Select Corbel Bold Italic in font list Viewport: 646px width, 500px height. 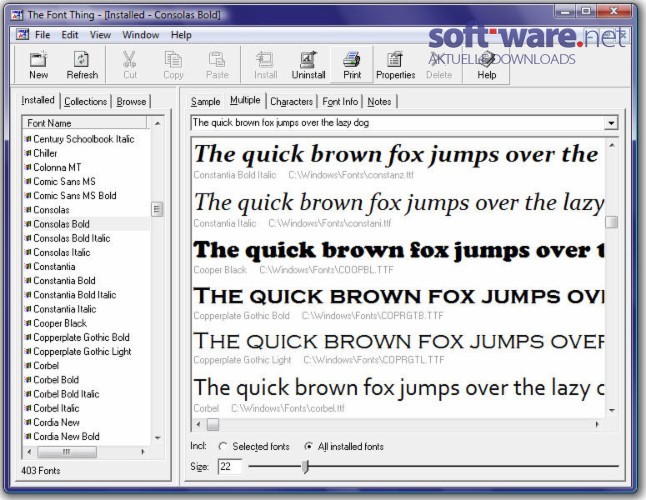pos(66,394)
